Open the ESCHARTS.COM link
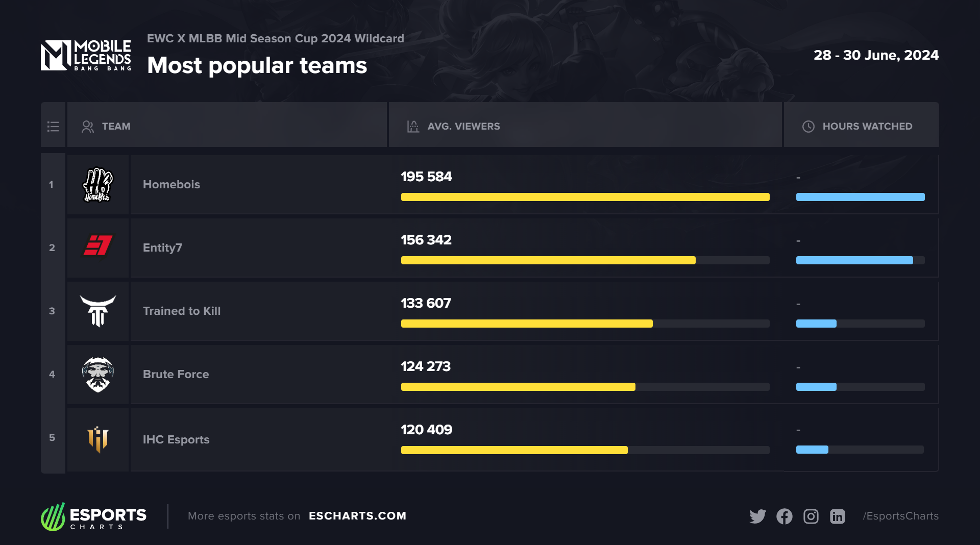The width and height of the screenshot is (980, 545). tap(357, 516)
